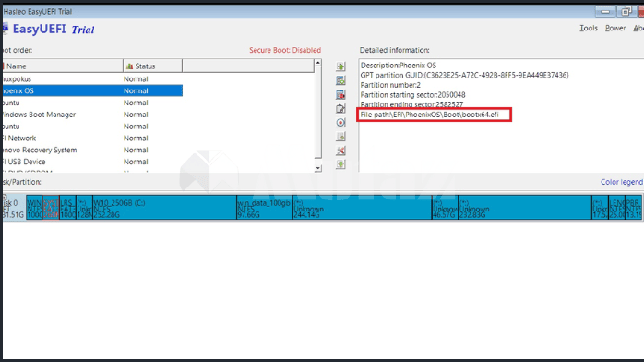
Task: Click the window restore down button
Action: [626, 11]
